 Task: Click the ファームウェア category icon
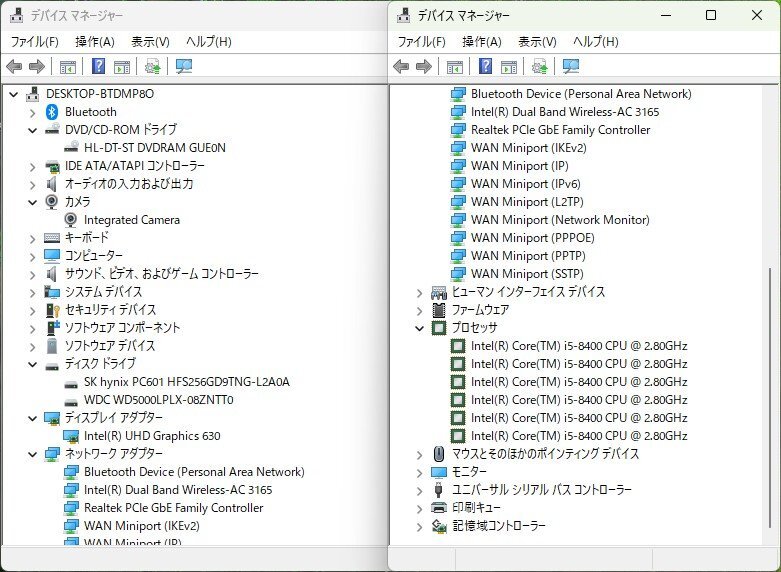pyautogui.click(x=439, y=310)
